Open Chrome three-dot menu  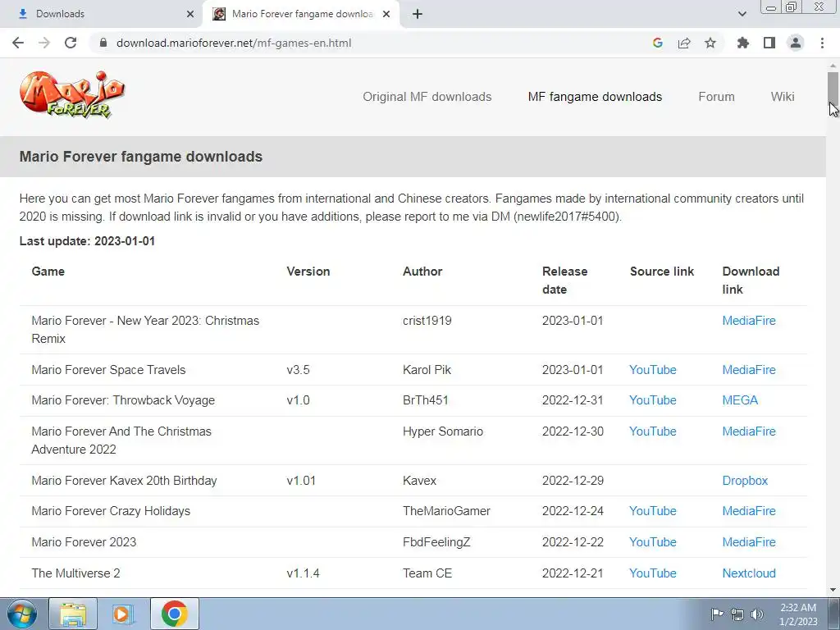[822, 43]
